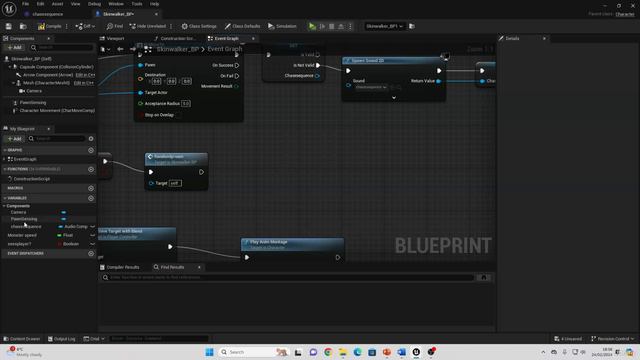
Task: Click the Find Results search field
Action: point(288,278)
